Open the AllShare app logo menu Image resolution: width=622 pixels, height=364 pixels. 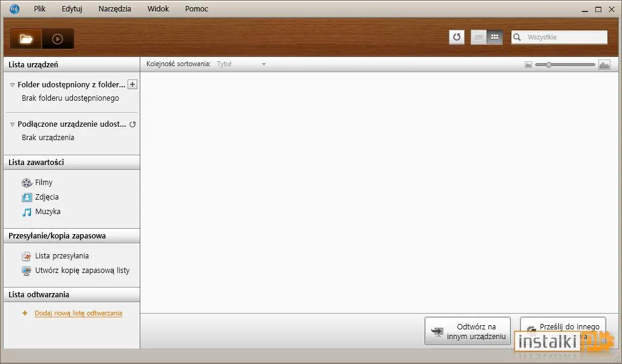[15, 8]
